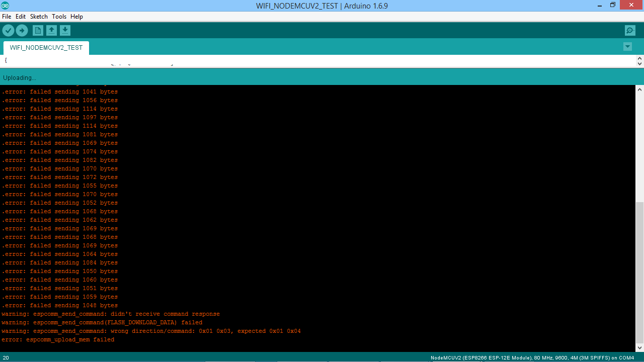The width and height of the screenshot is (644, 362).
Task: Click 'failed sending 1084 bytes' line
Action: pos(59,263)
